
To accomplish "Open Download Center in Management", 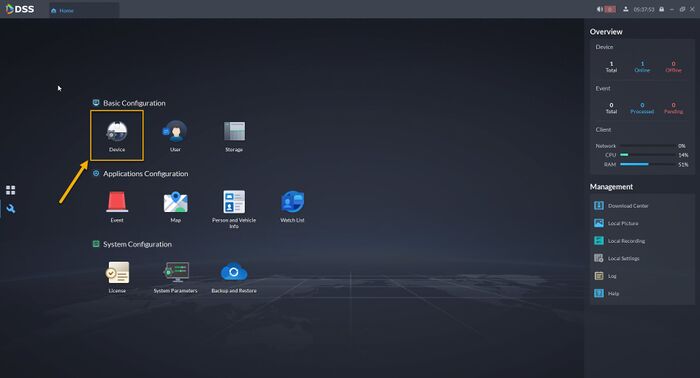I will (x=621, y=206).
